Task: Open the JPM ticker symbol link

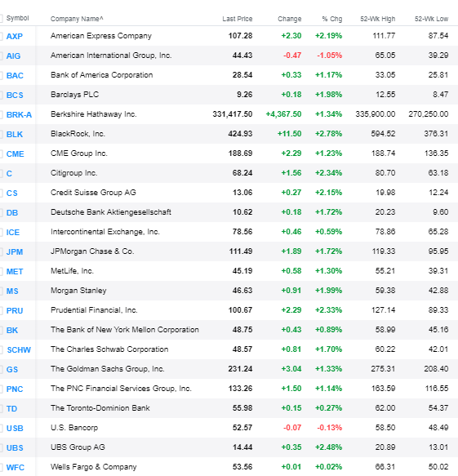Action: click(15, 252)
